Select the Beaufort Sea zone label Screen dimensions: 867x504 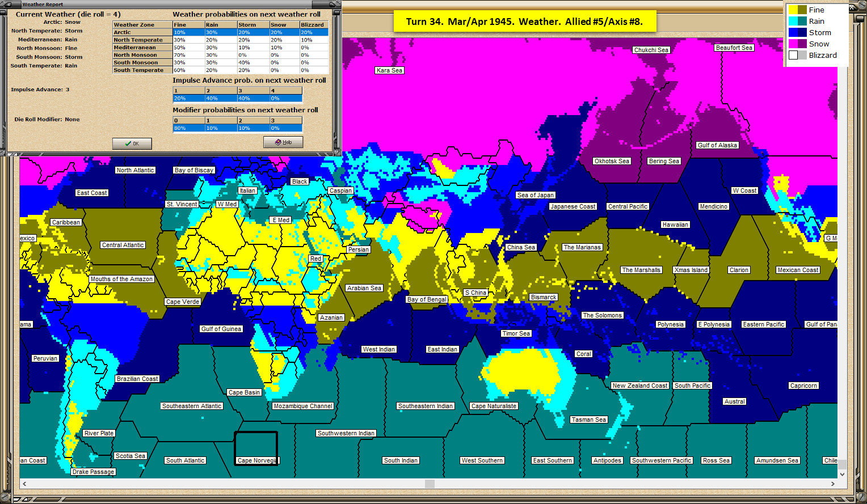[x=734, y=48]
